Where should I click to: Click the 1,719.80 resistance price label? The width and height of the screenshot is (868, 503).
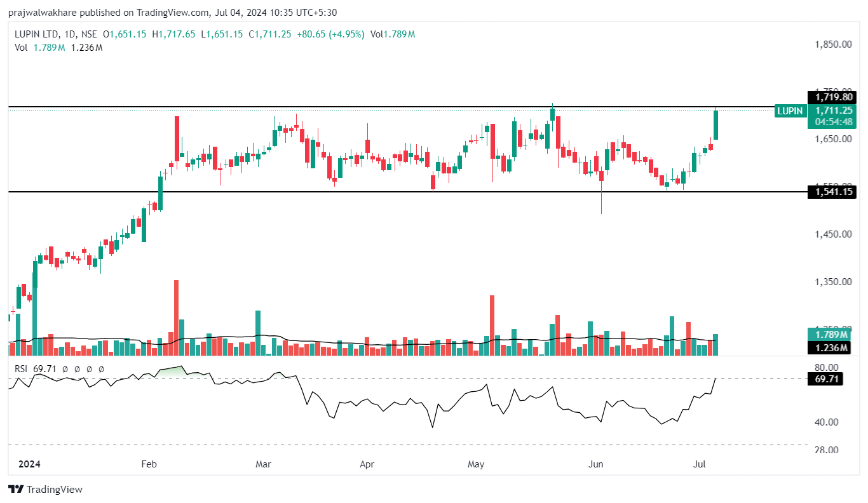click(832, 97)
